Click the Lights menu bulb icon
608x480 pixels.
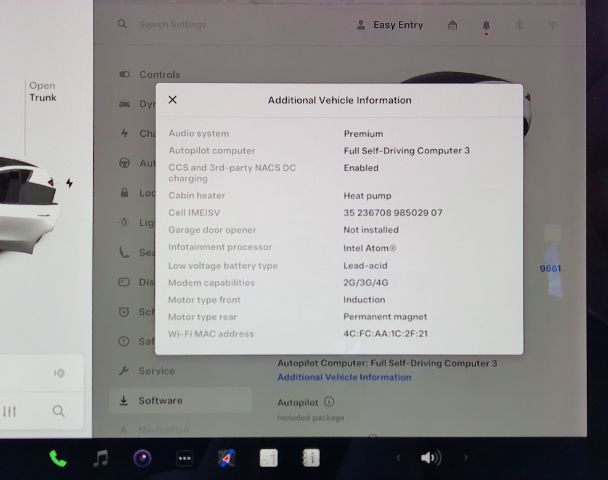124,222
